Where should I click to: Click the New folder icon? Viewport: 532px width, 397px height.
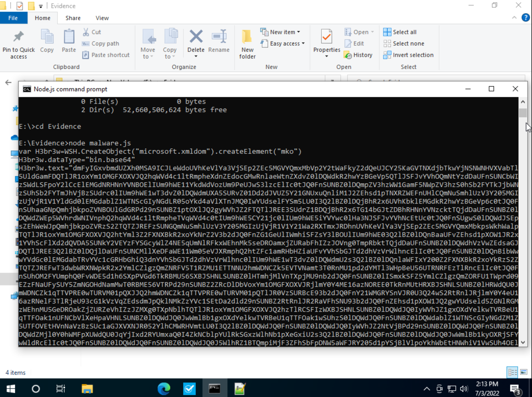tap(247, 37)
